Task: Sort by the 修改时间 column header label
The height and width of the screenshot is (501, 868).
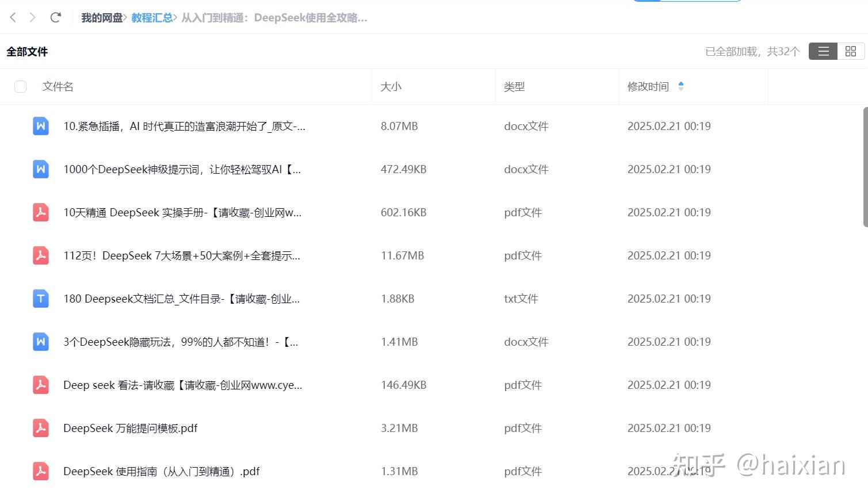Action: click(x=648, y=86)
